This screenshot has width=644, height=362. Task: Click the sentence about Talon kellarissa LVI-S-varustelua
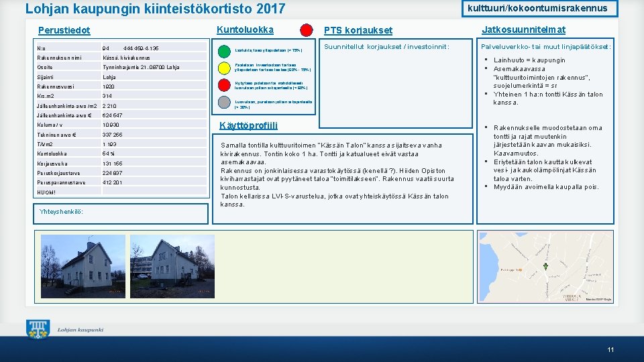click(335, 200)
